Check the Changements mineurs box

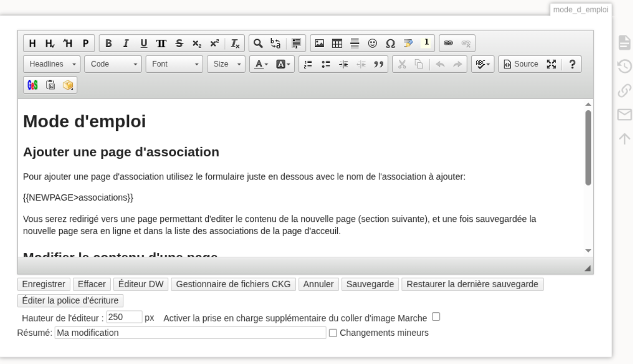click(333, 333)
